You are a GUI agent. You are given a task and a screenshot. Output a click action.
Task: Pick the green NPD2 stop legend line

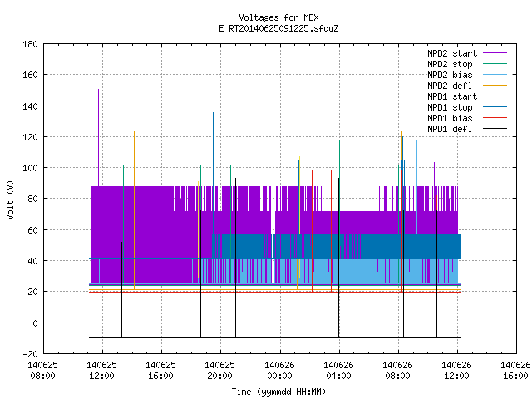[x=495, y=63]
